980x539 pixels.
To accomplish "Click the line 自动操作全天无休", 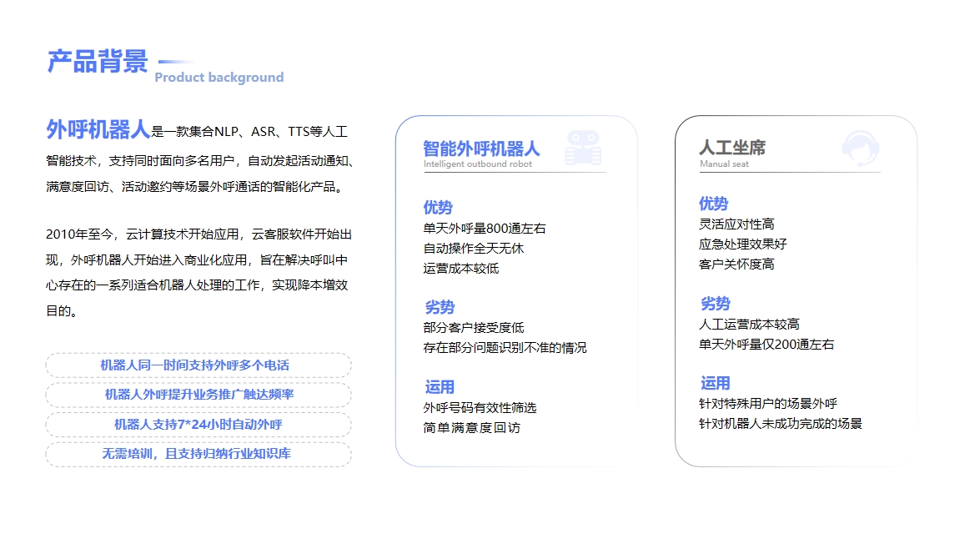I will pos(473,249).
